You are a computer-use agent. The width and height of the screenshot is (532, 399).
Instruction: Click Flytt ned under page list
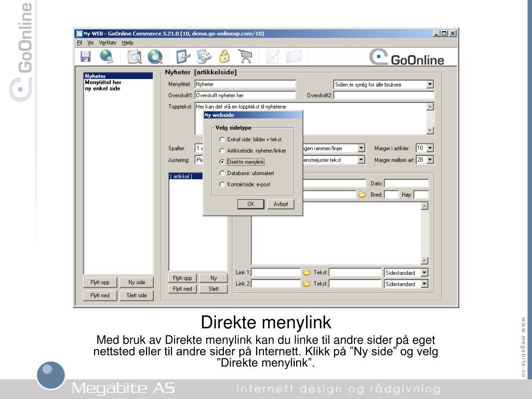tap(100, 295)
